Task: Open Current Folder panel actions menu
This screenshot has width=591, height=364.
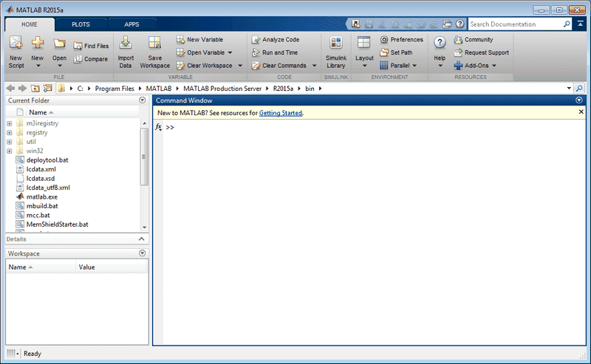Action: (x=142, y=100)
